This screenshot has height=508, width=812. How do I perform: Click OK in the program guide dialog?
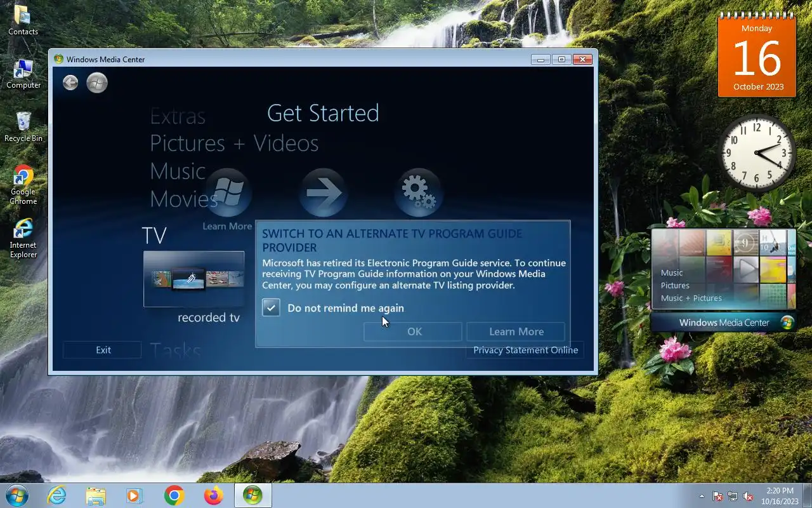(x=413, y=331)
